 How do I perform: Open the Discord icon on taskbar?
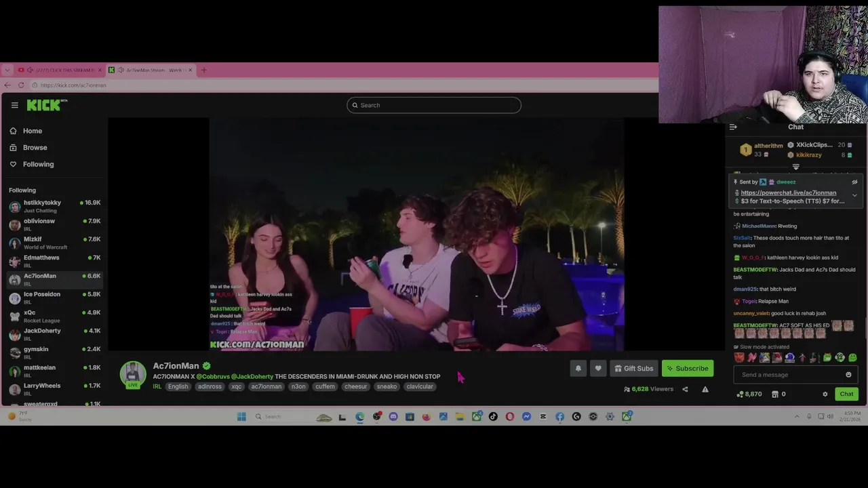click(393, 416)
